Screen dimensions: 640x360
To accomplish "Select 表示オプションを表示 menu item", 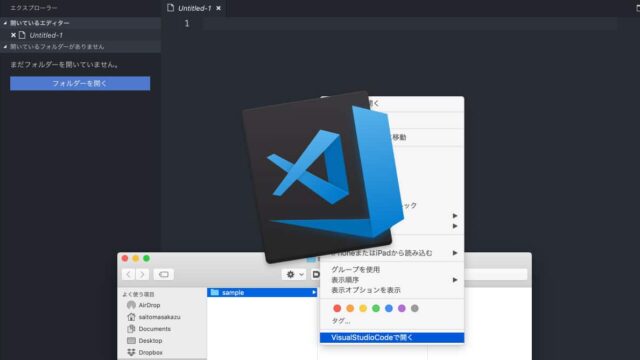I will pyautogui.click(x=366, y=290).
